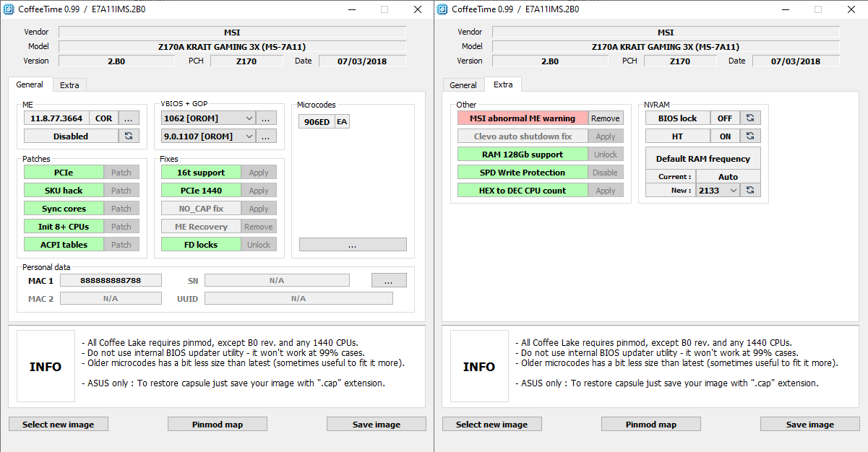Switch to General tab in right window

463,85
